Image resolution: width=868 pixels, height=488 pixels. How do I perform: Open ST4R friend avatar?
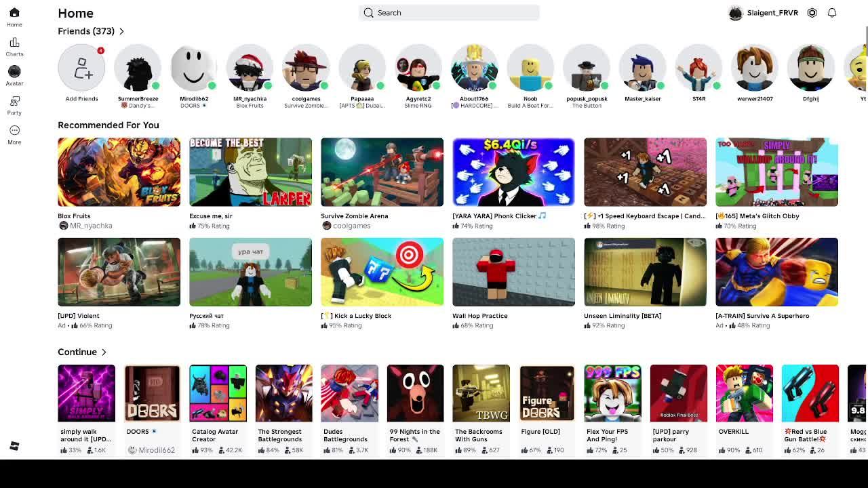pos(698,68)
